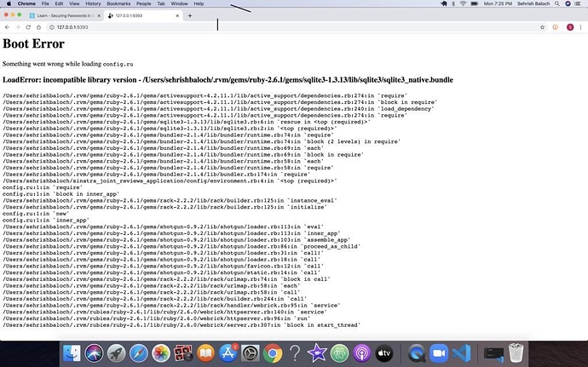Switch to the Learn - Securing Passwords tab
The image size is (588, 367).
click(x=66, y=15)
